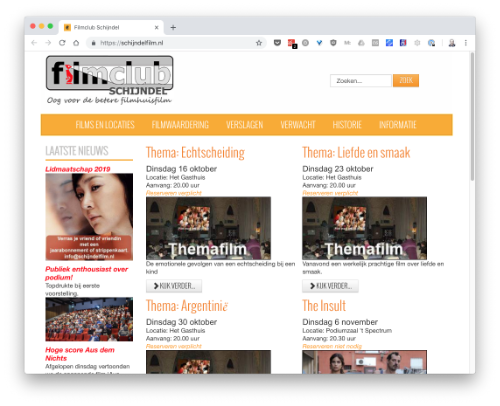Open a new browser tab

click(x=173, y=27)
